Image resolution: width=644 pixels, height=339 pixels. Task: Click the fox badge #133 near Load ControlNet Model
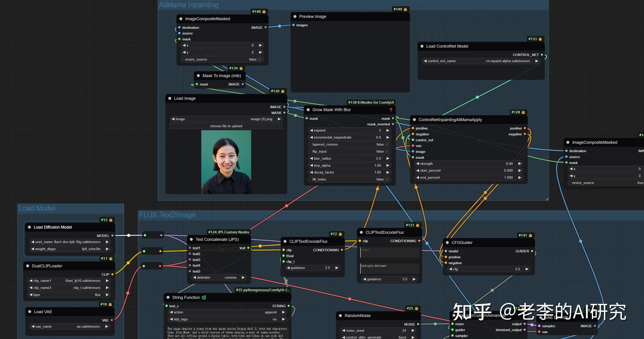[535, 39]
